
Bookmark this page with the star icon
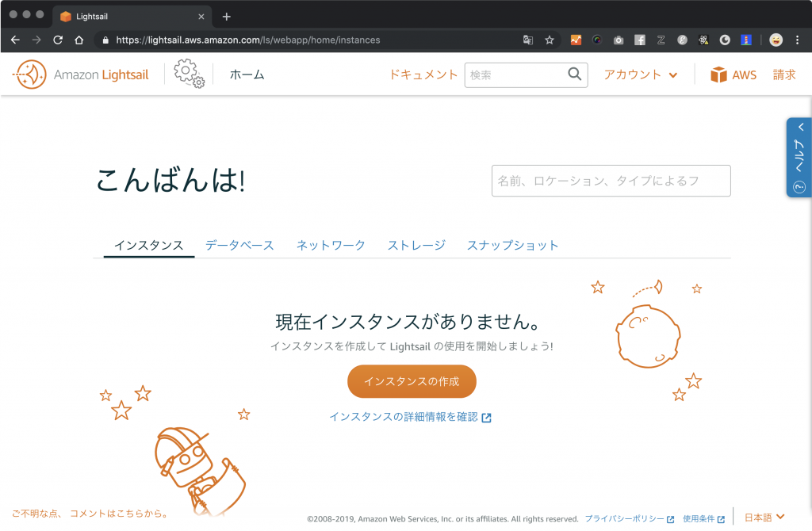tap(550, 40)
